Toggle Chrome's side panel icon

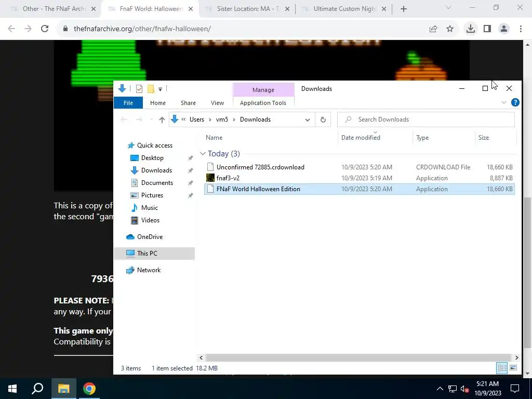click(487, 29)
